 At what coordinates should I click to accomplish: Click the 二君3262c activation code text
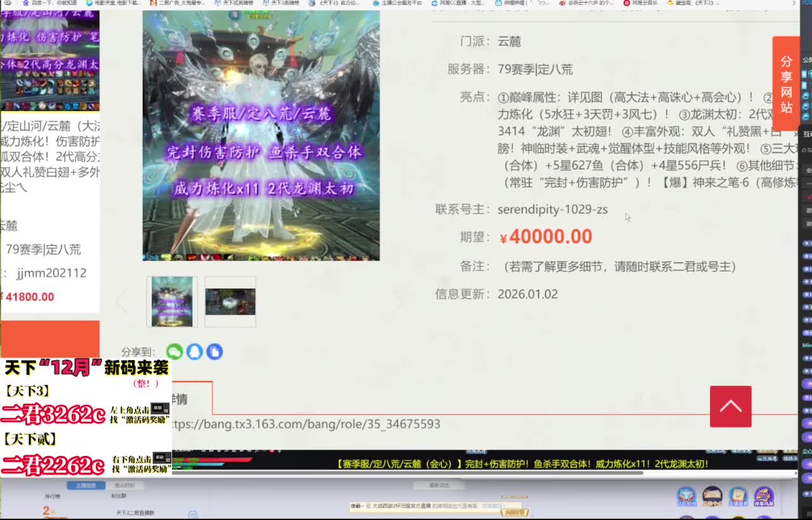pyautogui.click(x=53, y=414)
